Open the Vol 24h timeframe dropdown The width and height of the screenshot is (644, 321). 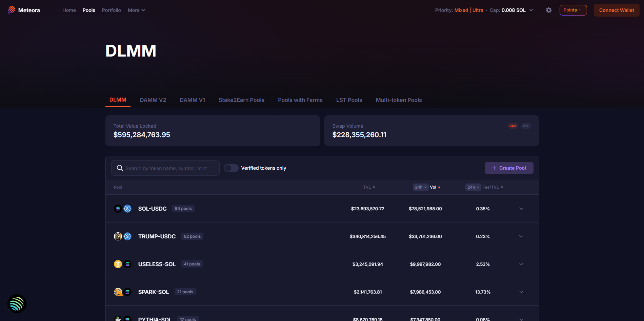pyautogui.click(x=421, y=187)
